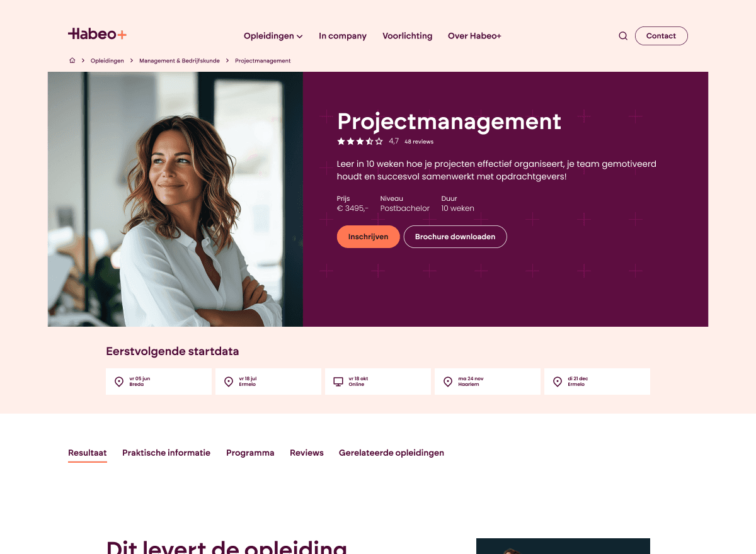Click the pin icon on 21 dec Ermelo
This screenshot has height=554, width=756.
point(558,382)
